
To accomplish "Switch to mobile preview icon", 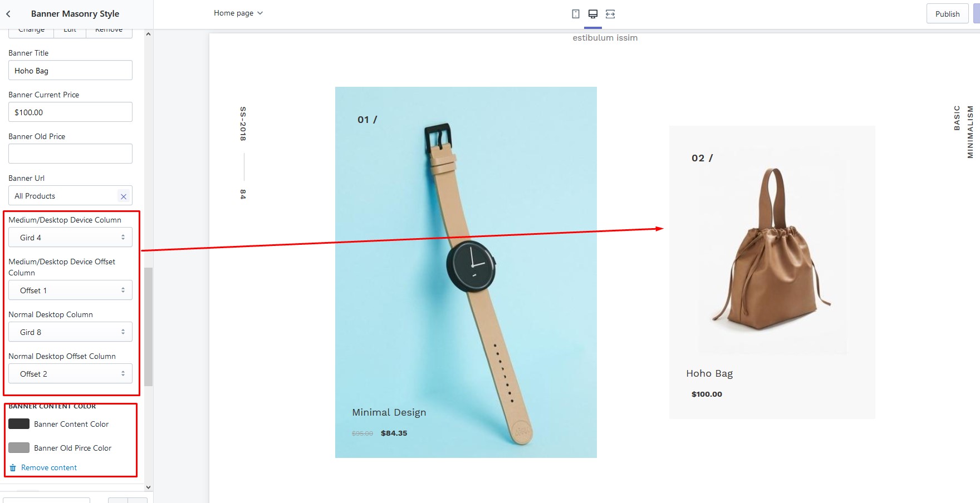I will 576,14.
